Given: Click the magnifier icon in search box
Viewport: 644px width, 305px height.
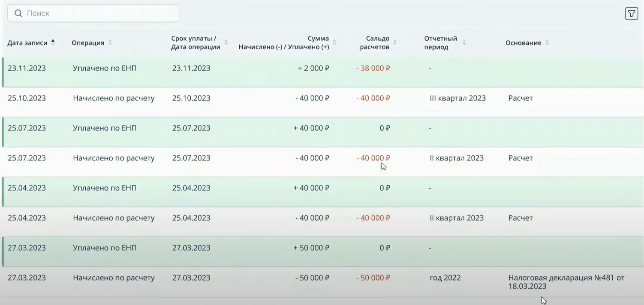Looking at the screenshot, I should pos(18,13).
